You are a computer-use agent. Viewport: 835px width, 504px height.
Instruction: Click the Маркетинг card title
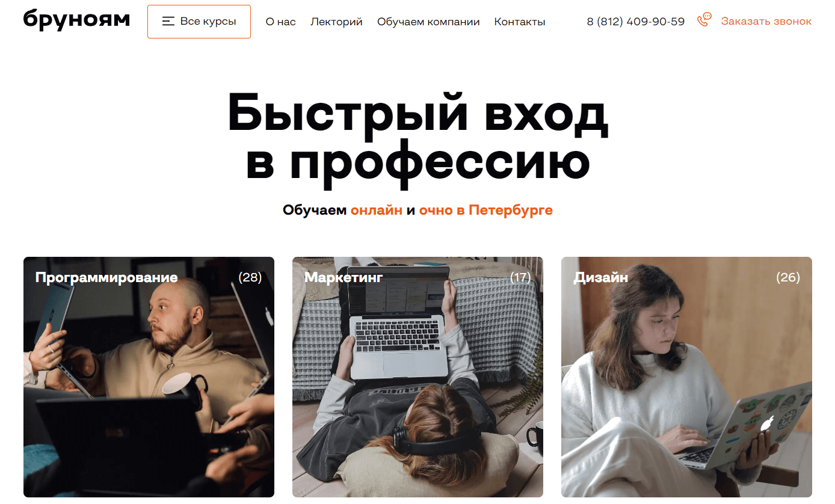click(x=344, y=277)
